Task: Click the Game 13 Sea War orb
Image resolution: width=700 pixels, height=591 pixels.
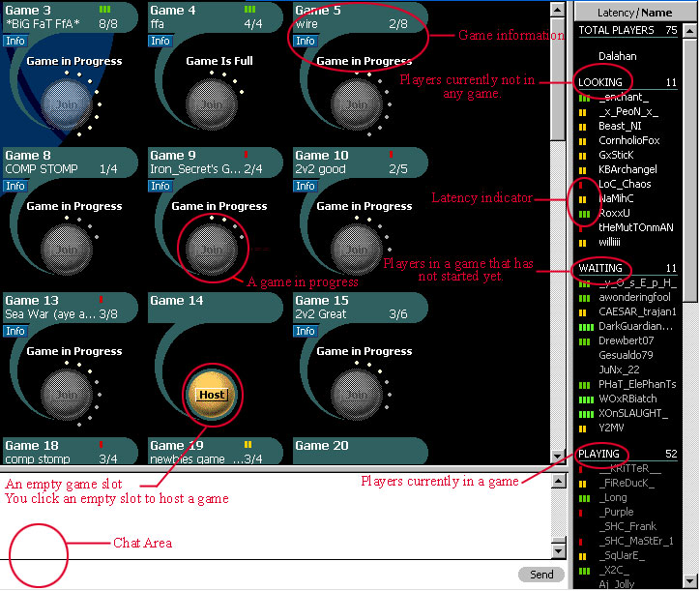Action: (x=66, y=394)
